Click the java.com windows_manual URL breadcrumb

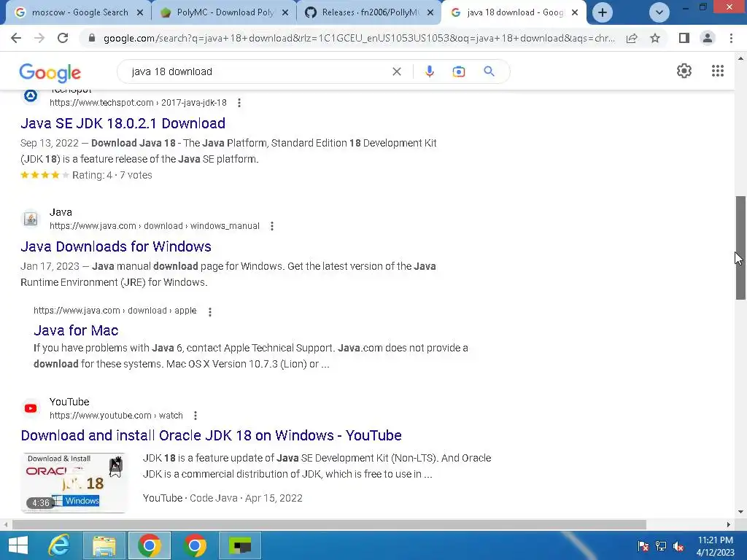[155, 226]
